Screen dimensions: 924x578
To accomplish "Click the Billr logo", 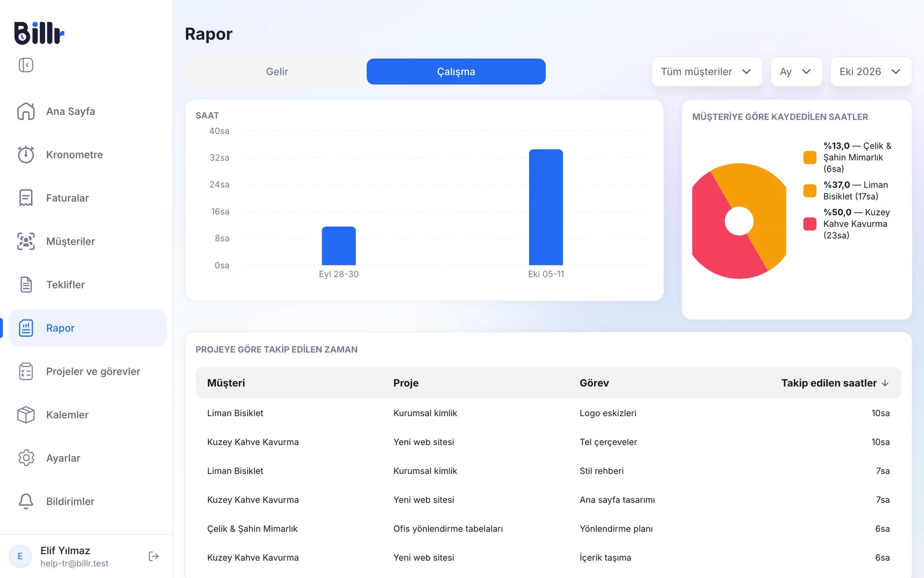I will tap(39, 33).
